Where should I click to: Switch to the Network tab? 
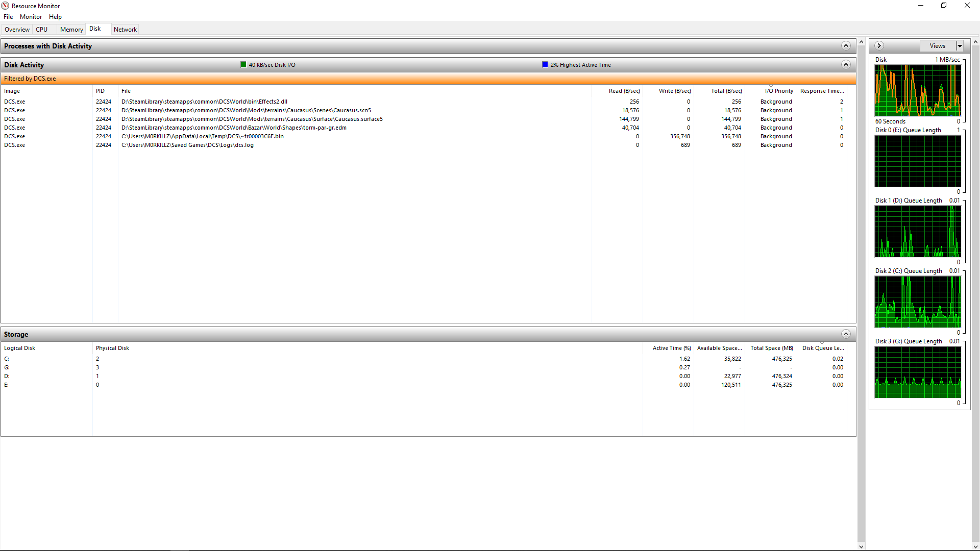coord(125,30)
